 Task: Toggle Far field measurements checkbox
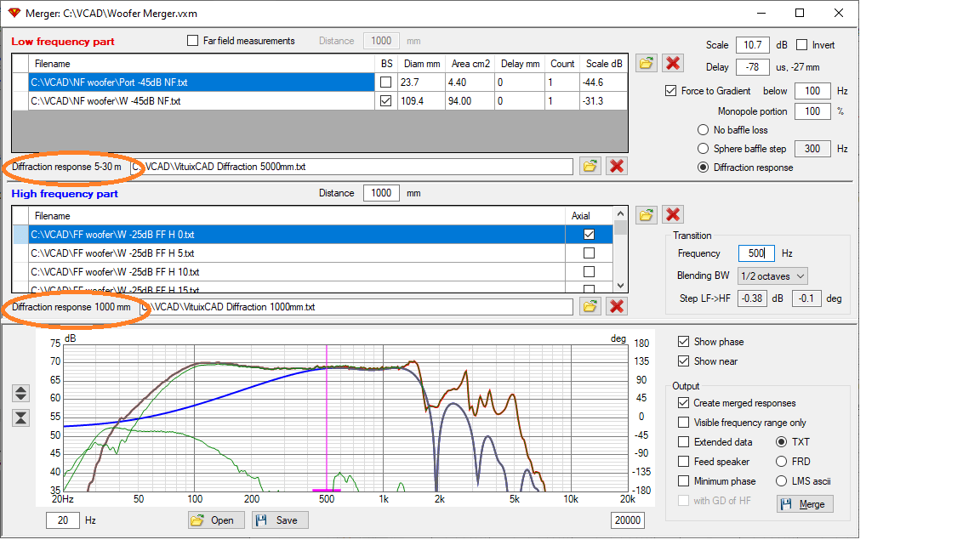192,41
